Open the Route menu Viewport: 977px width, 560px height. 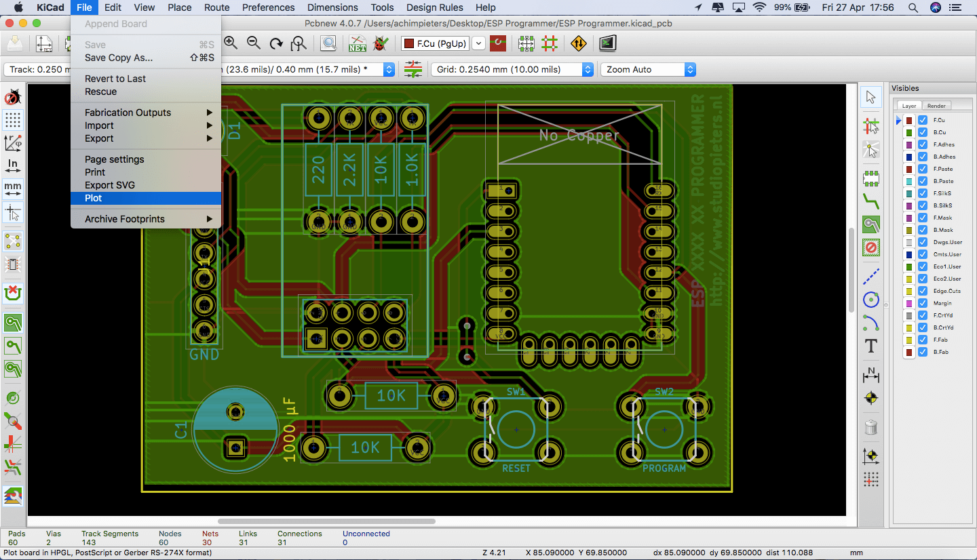[x=217, y=7]
